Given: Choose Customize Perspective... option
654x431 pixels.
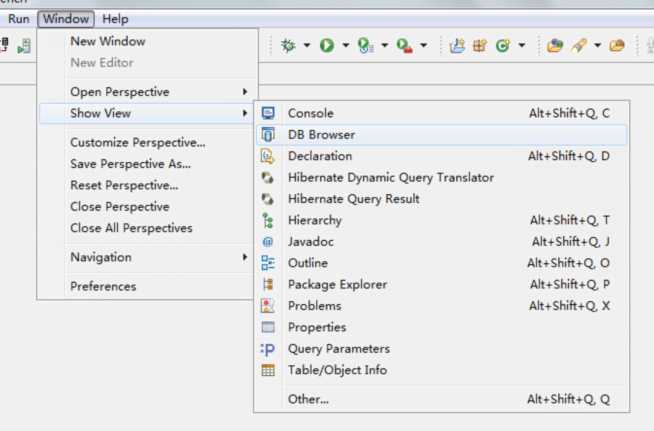Looking at the screenshot, I should point(148,142).
